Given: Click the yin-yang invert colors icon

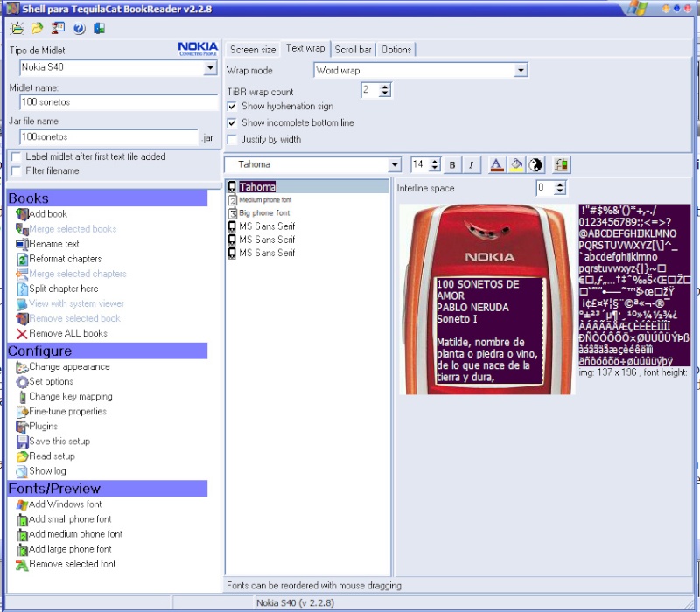Looking at the screenshot, I should [x=535, y=165].
